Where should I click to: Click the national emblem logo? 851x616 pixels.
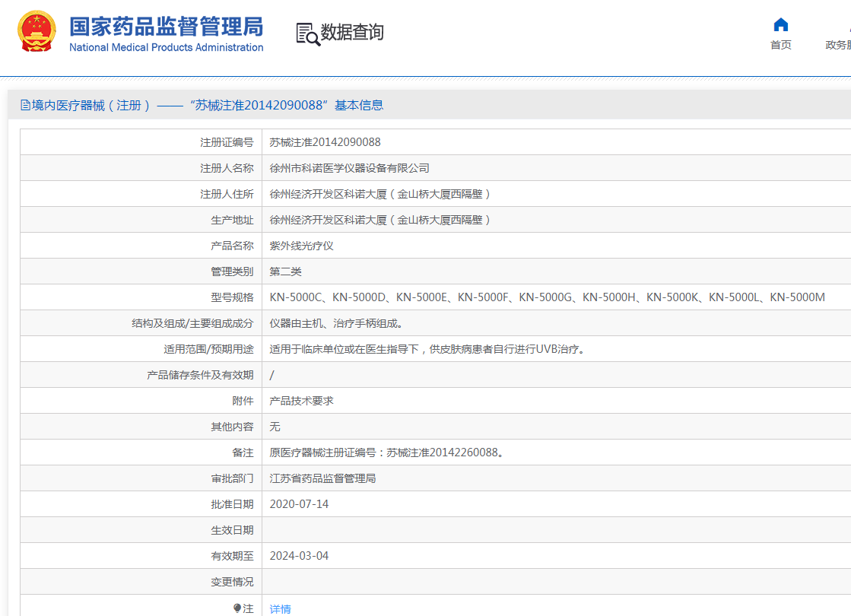(37, 31)
